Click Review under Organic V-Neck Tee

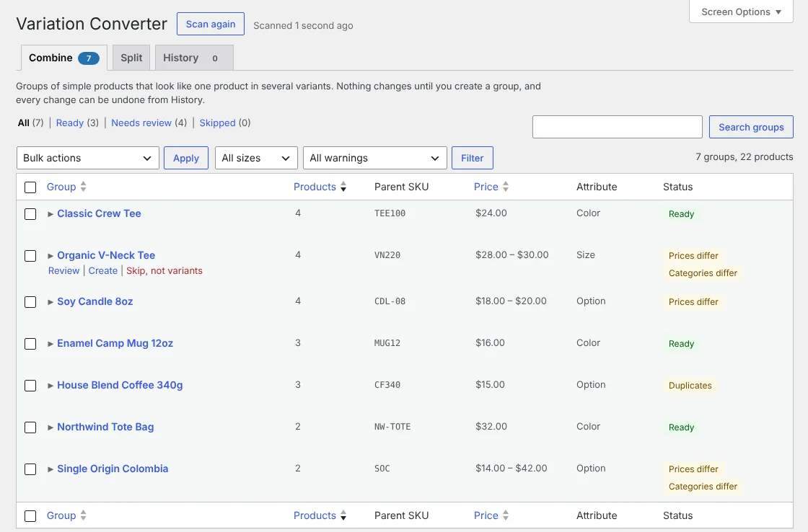pyautogui.click(x=64, y=271)
